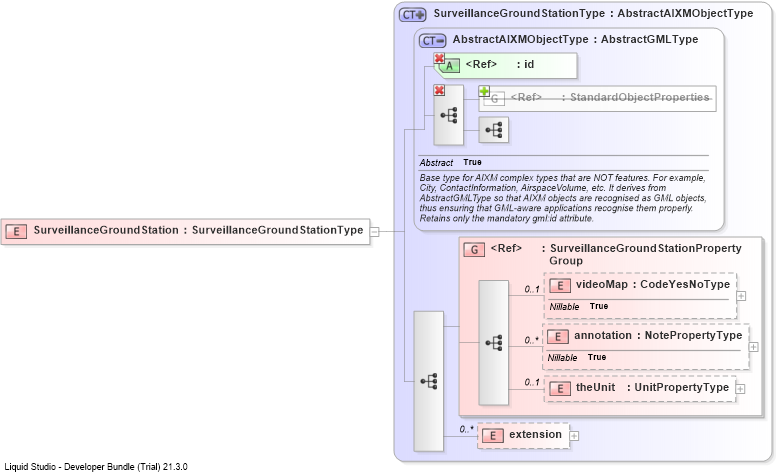Click the E icon of theUnit
The image size is (776, 472).
pos(560,388)
